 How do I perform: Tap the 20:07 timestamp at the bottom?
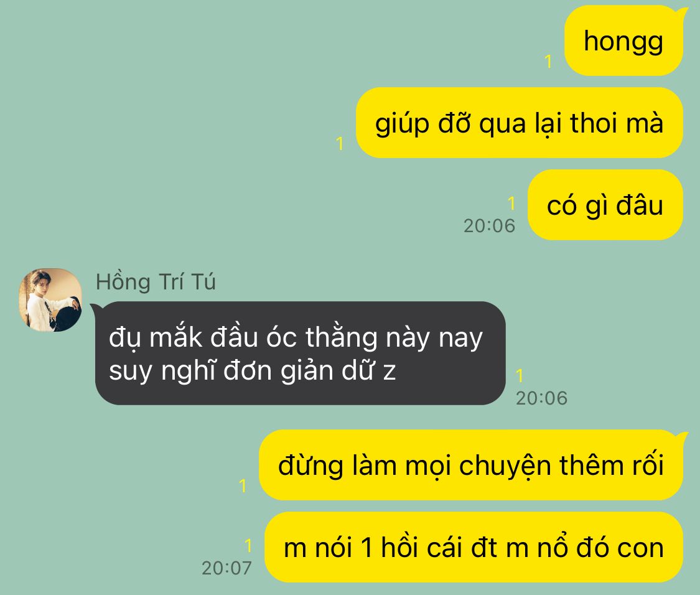tap(226, 568)
